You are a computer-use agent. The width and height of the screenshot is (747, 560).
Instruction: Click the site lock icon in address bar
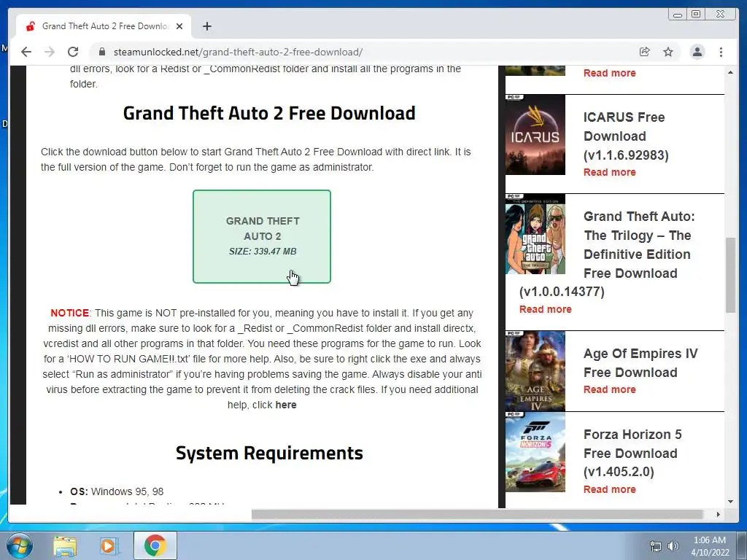click(x=101, y=52)
